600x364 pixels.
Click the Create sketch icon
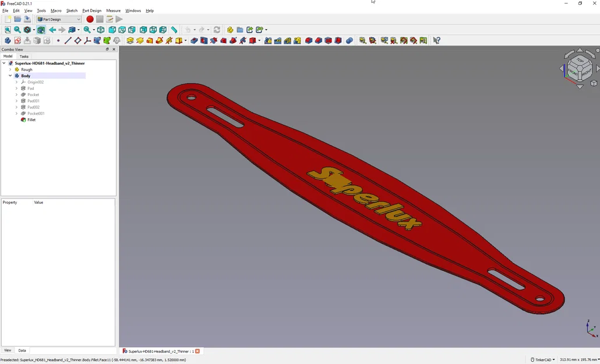[x=17, y=41]
